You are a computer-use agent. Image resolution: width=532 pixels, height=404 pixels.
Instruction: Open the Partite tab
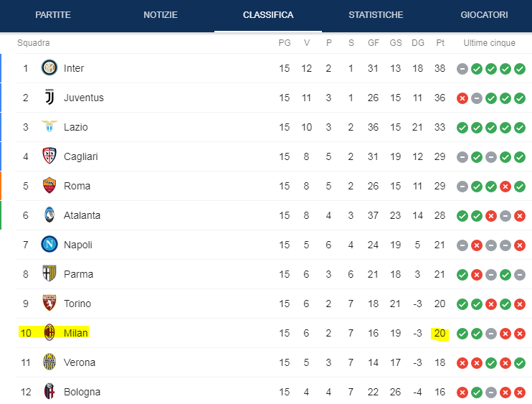click(53, 15)
